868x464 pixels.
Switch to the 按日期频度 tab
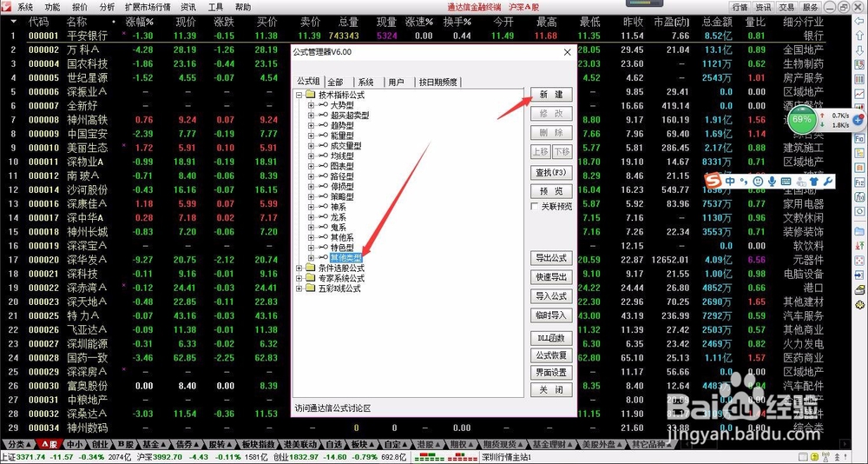click(x=437, y=82)
